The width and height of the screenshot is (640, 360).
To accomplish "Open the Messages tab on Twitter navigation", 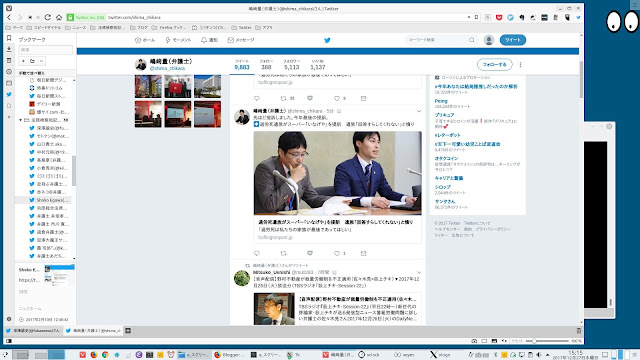I will [x=241, y=40].
